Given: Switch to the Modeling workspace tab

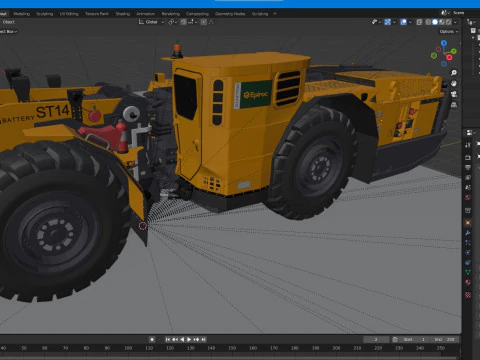Looking at the screenshot, I should coord(22,14).
